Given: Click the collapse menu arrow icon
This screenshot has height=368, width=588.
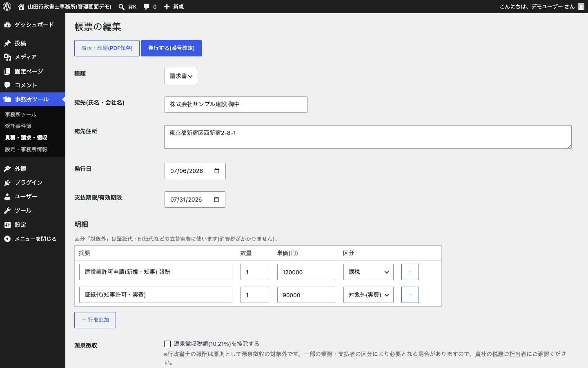Looking at the screenshot, I should click(x=7, y=239).
